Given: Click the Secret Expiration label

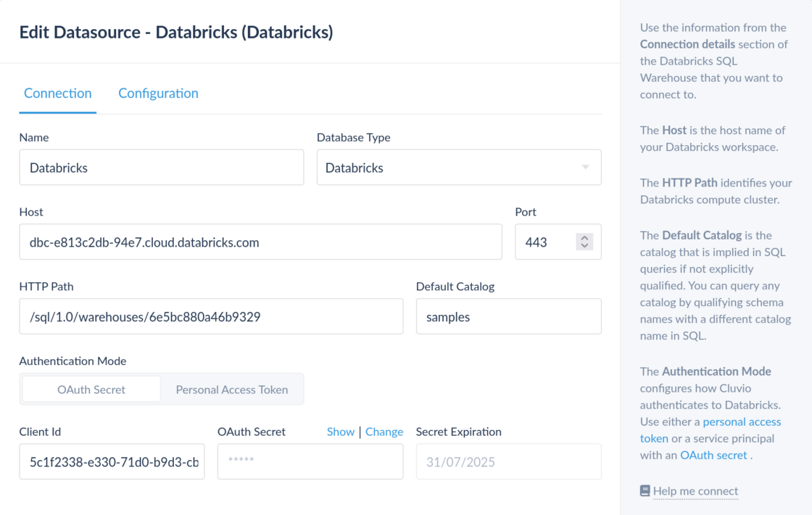Looking at the screenshot, I should pos(458,432).
